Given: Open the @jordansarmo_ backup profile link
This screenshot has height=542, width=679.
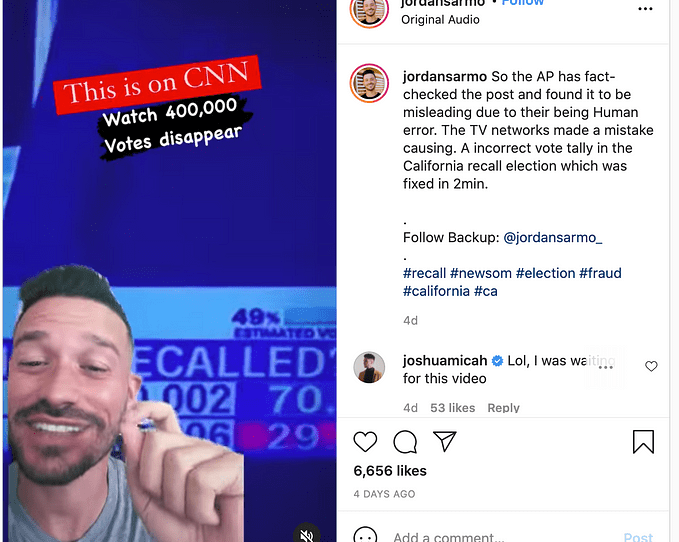Looking at the screenshot, I should [553, 237].
